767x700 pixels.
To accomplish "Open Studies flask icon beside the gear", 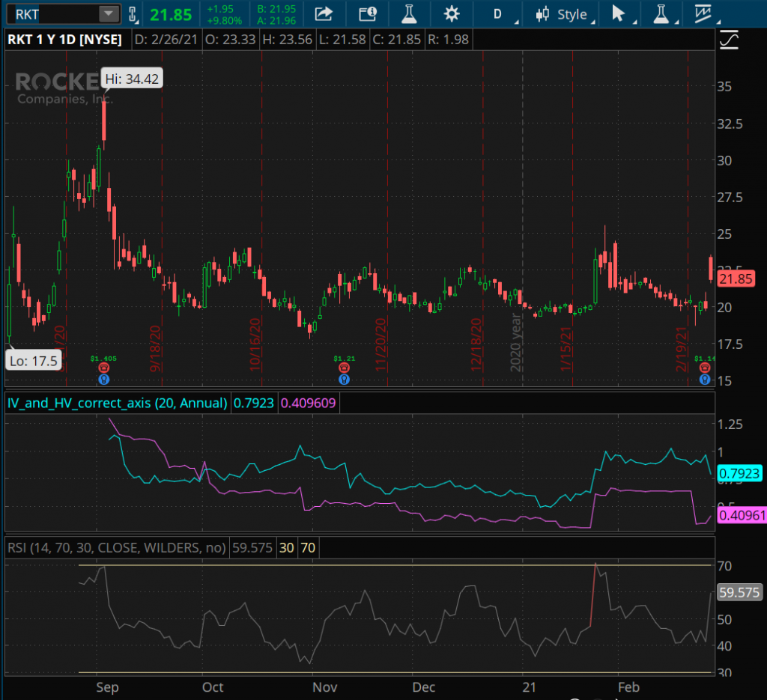I will 409,13.
